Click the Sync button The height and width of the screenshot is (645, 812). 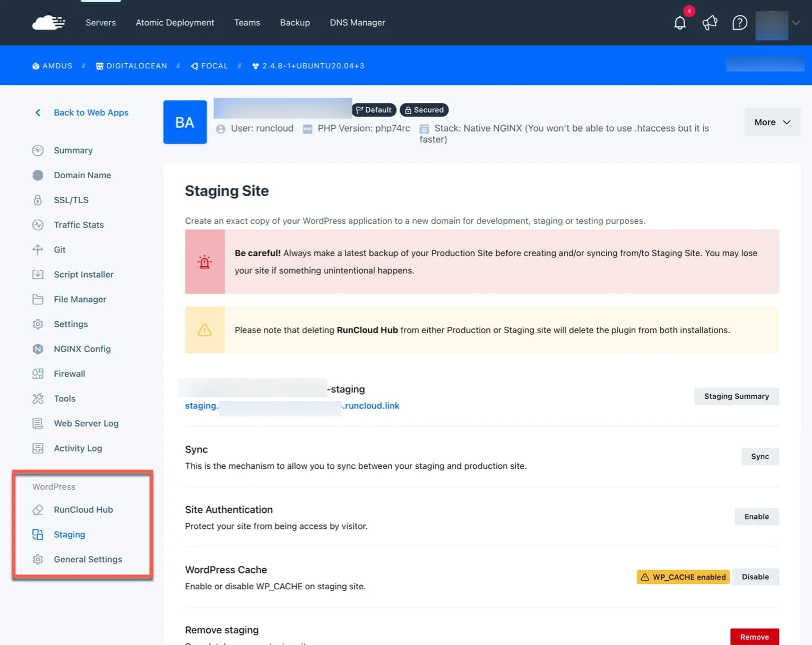pyautogui.click(x=759, y=456)
